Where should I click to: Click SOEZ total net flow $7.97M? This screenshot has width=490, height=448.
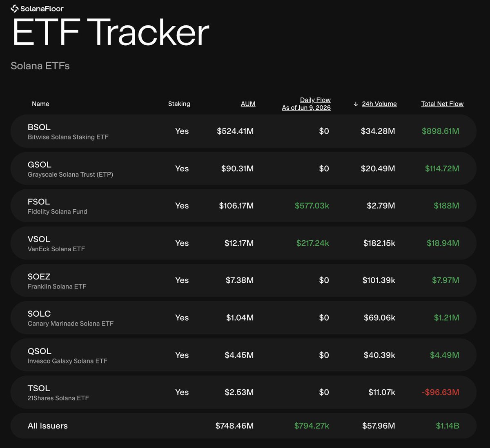pos(445,280)
